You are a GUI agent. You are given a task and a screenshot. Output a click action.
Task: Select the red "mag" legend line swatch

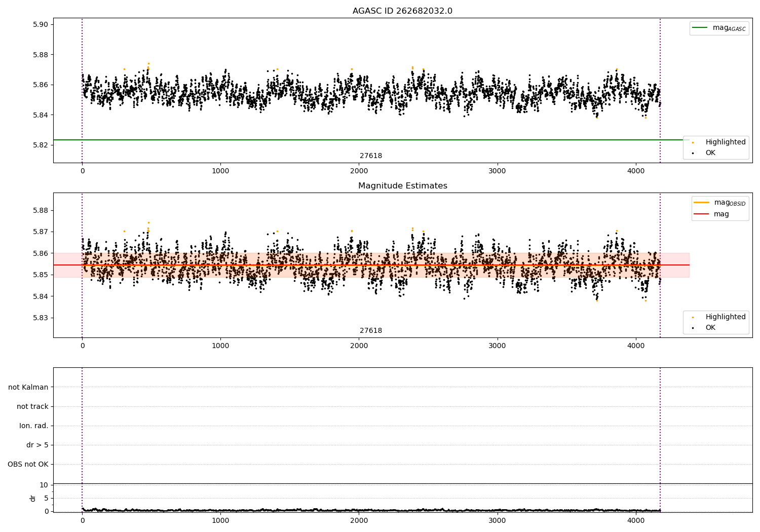pos(701,214)
